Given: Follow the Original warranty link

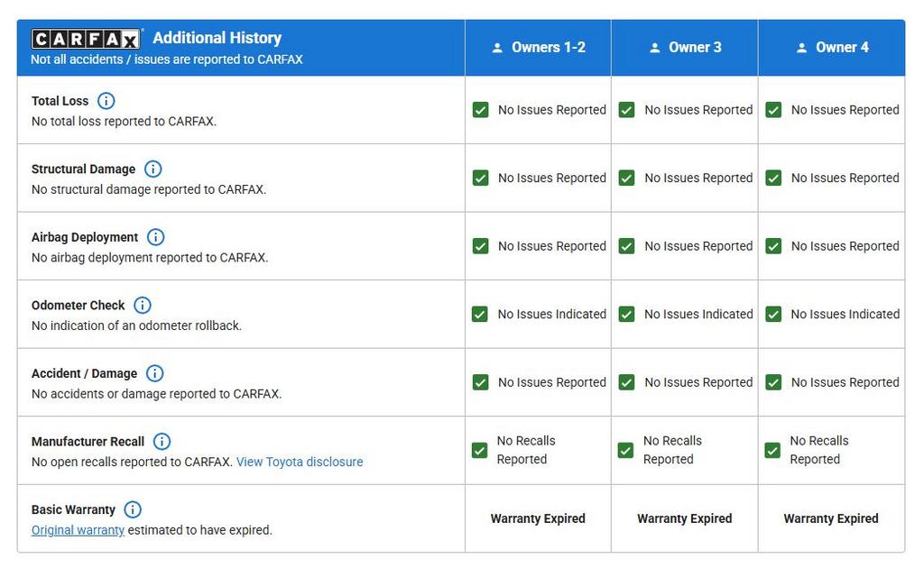Looking at the screenshot, I should point(78,530).
